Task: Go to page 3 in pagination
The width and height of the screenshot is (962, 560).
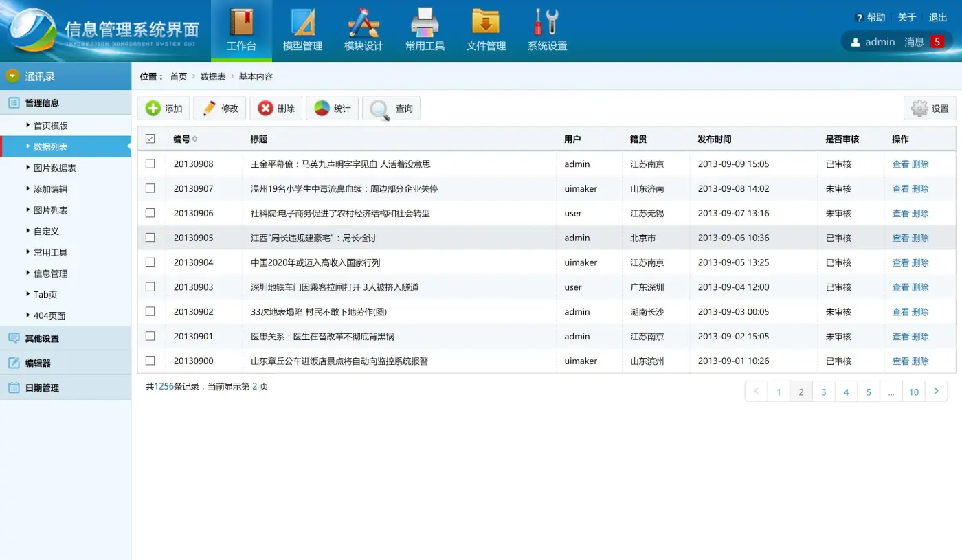Action: point(823,392)
